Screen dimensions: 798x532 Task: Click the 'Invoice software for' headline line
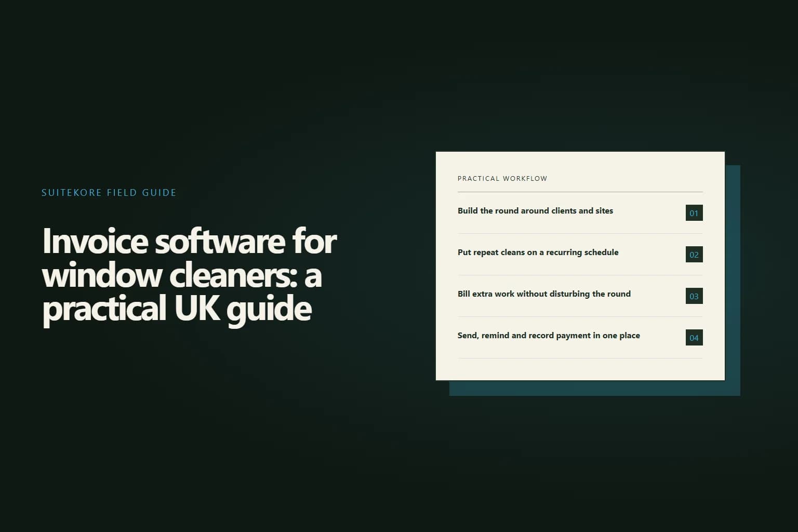(x=190, y=242)
